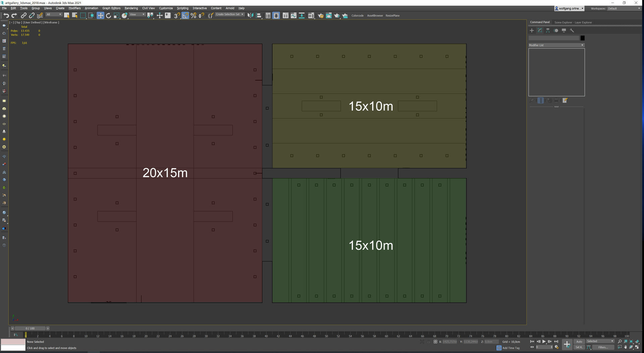The width and height of the screenshot is (644, 353).
Task: Click the Select and Place tool
Action: coord(124,15)
